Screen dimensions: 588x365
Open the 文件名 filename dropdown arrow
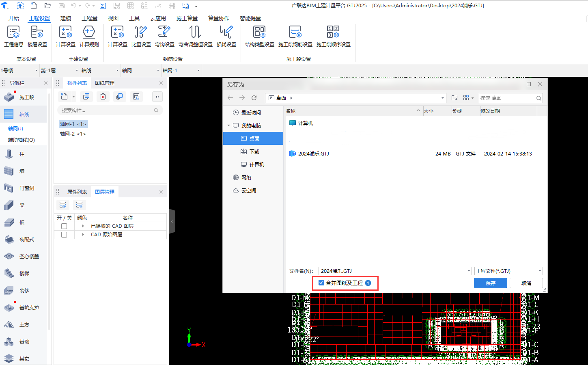point(469,271)
